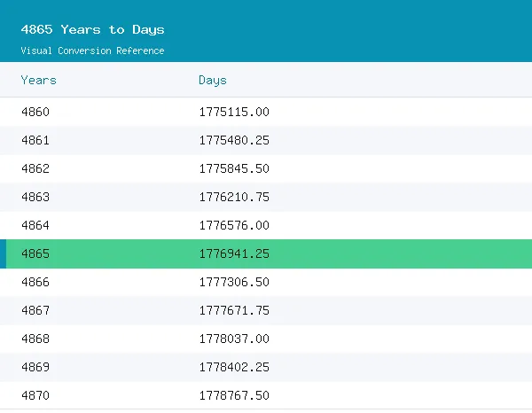Select the 4870 years cell
Viewport: 532px width, 413px height.
(35, 395)
